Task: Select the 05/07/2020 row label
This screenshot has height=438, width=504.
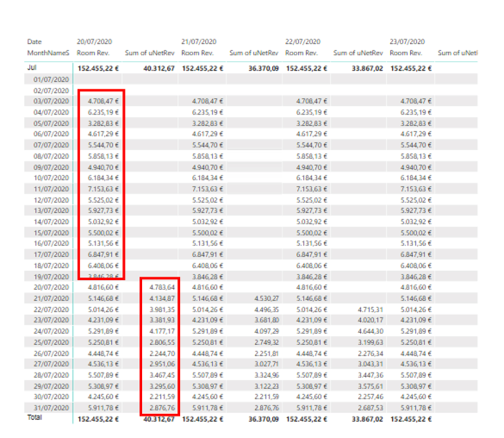Action: (x=51, y=123)
